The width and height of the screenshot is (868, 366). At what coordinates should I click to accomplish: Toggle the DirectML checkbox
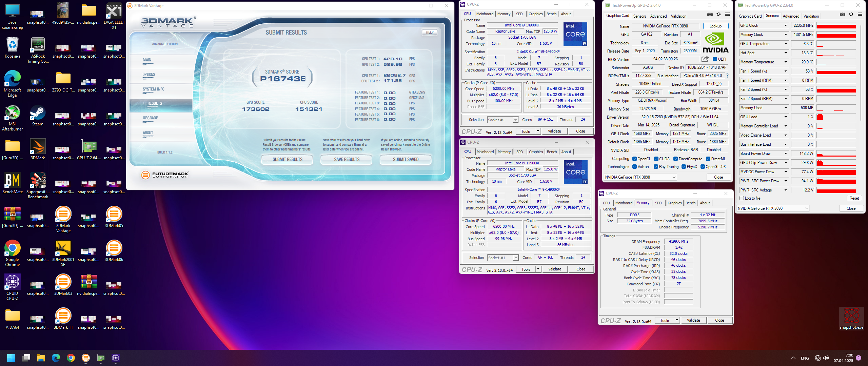708,159
